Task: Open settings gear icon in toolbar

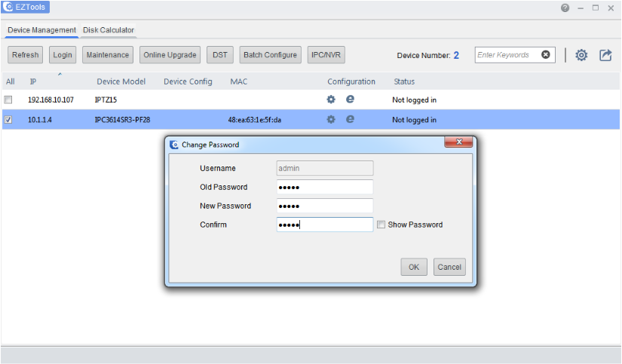Action: tap(581, 55)
